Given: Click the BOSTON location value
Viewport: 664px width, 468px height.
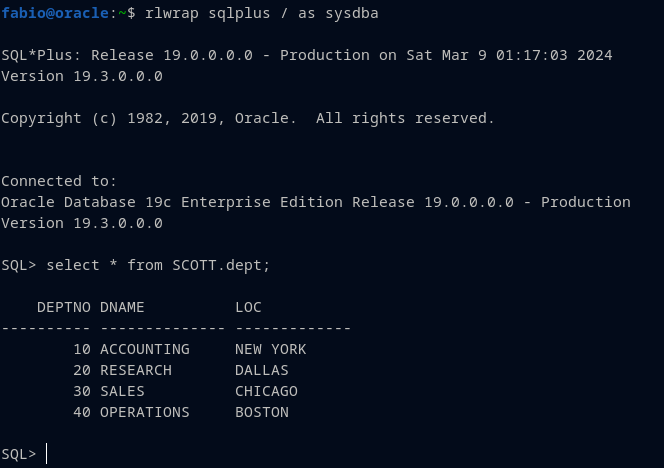Looking at the screenshot, I should pos(261,412).
